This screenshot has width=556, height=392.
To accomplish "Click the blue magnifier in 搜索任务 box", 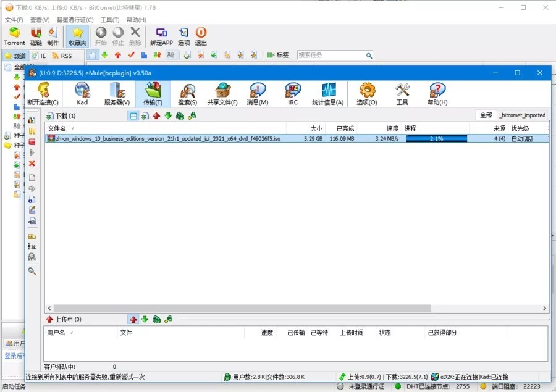I will [369, 56].
